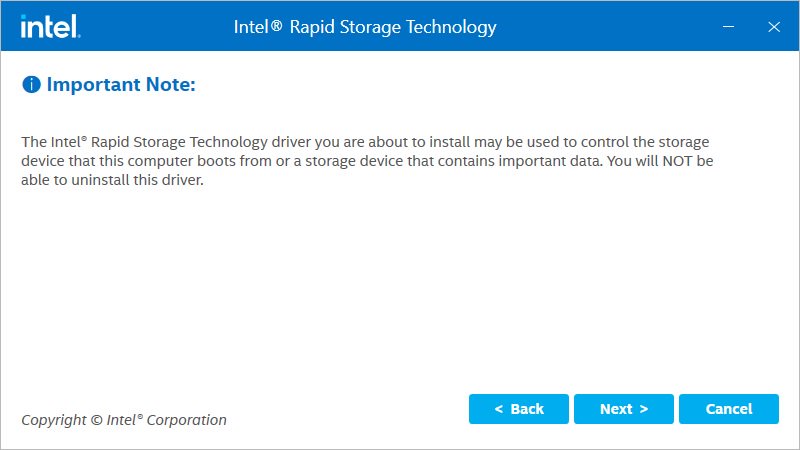Click the Intel Rapid Storage Technology title
800x450 pixels.
(x=365, y=27)
